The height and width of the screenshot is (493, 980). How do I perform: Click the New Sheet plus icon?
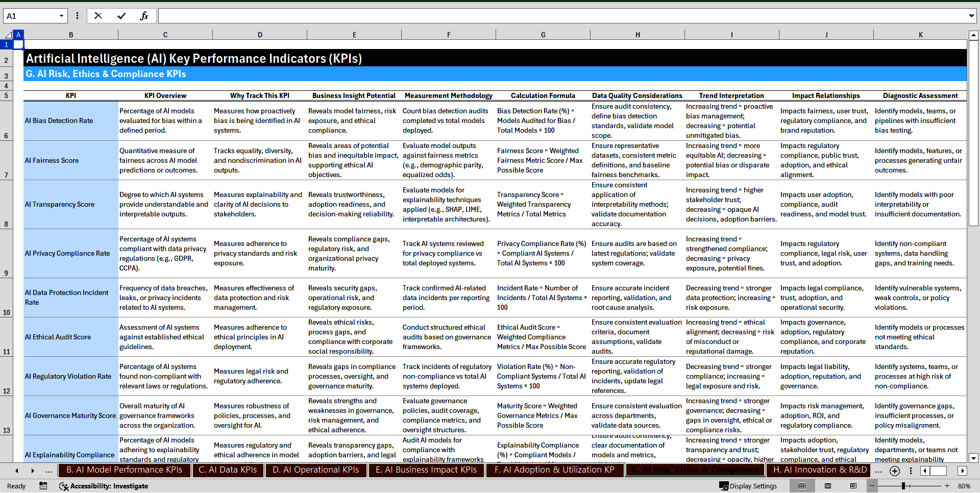[x=894, y=471]
